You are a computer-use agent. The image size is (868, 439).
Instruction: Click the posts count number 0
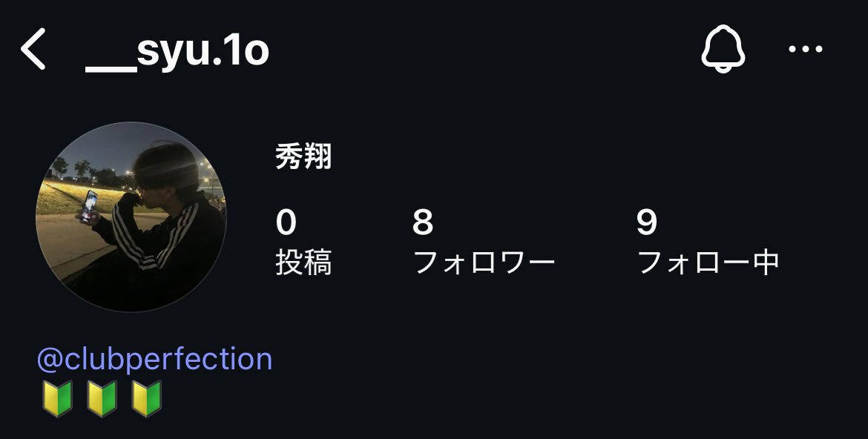click(x=286, y=222)
